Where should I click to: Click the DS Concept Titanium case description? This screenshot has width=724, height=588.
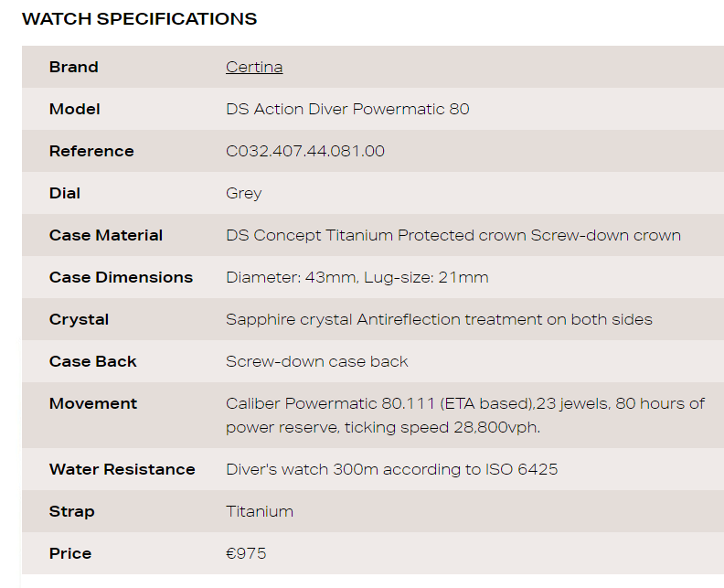click(453, 235)
